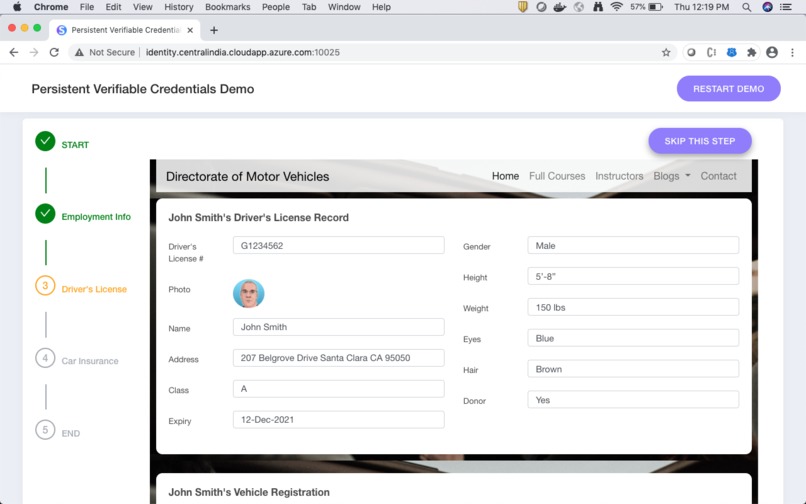This screenshot has height=504, width=806.
Task: Click the Siri icon in menu bar
Action: [767, 7]
